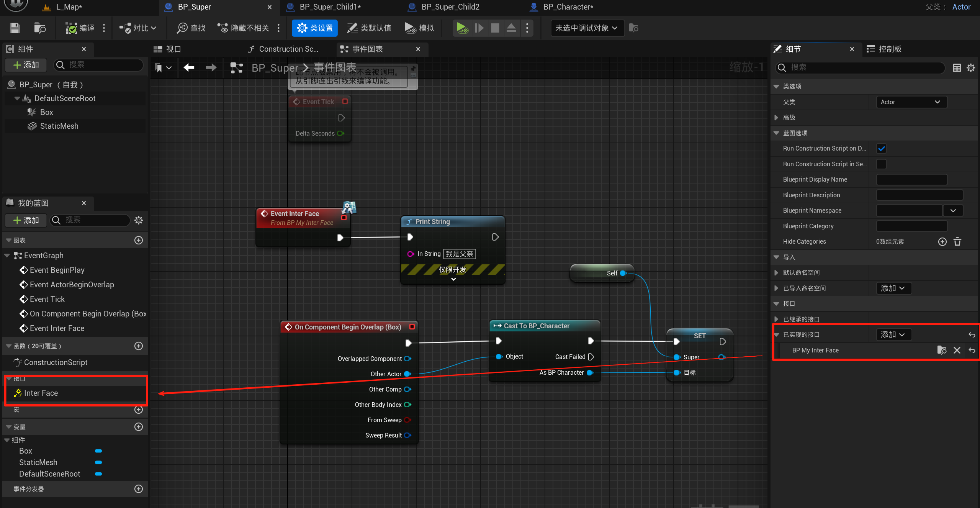Screen dimensions: 980x508
Task: Click the Save blueprint icon
Action: tap(15, 28)
